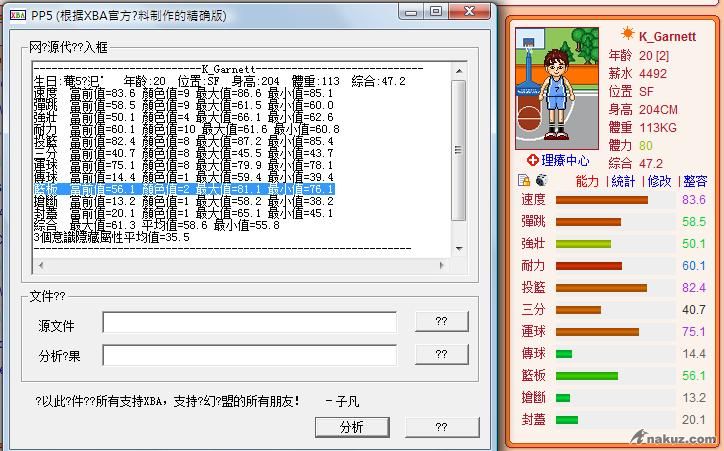Minimize the PP5 window

click(411, 11)
